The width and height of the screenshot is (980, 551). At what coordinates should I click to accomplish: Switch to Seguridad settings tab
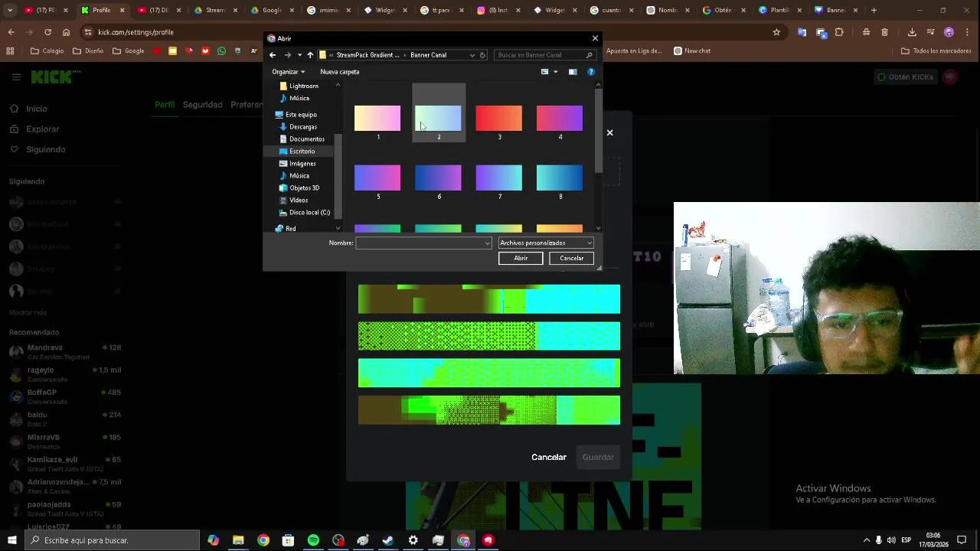(x=202, y=105)
